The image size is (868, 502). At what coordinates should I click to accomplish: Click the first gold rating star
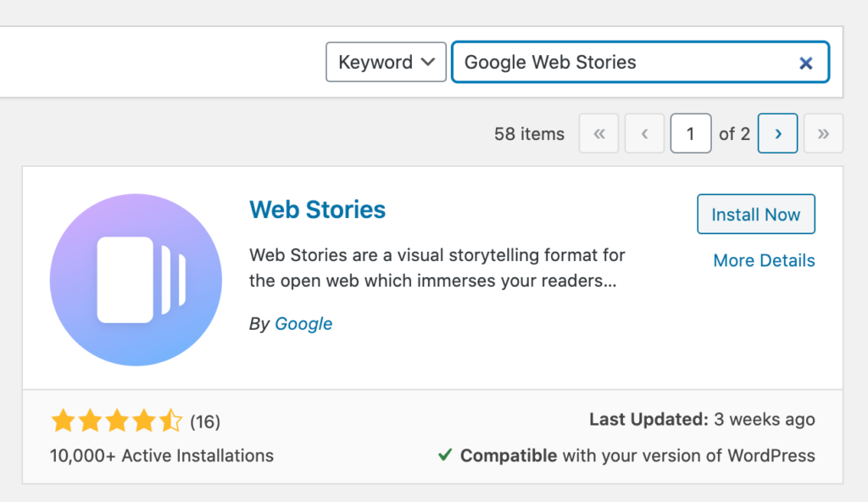pyautogui.click(x=64, y=420)
